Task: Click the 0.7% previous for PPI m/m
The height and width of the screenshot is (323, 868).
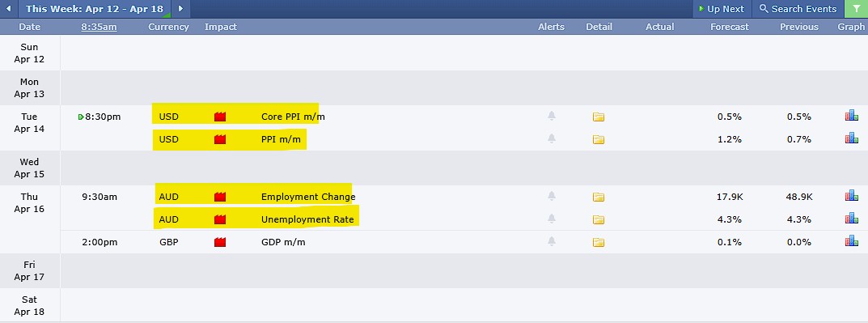Action: coord(798,139)
